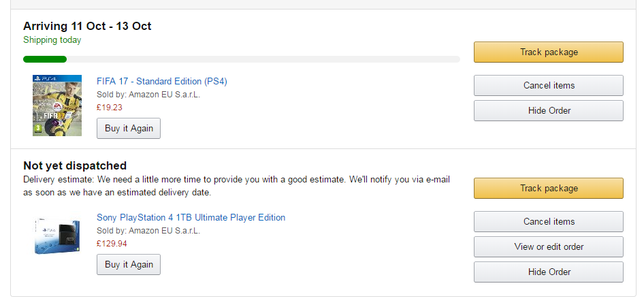This screenshot has width=644, height=305.
Task: Click Track package for the FIFA 17 order
Action: 548,52
